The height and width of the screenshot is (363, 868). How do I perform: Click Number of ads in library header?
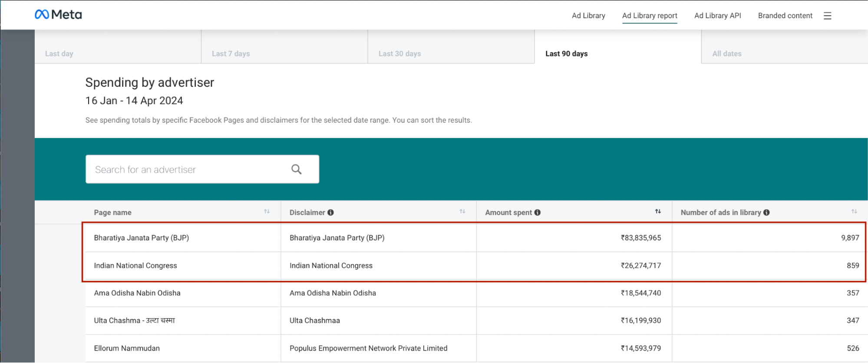pyautogui.click(x=721, y=213)
